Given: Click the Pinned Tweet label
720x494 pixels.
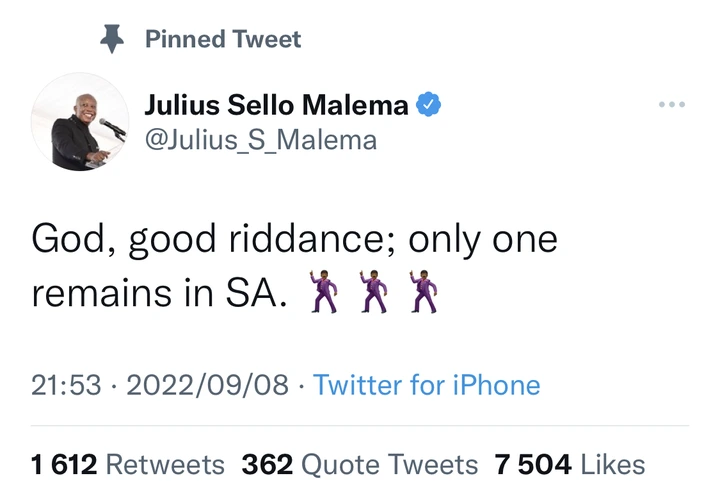Looking at the screenshot, I should pos(223,39).
